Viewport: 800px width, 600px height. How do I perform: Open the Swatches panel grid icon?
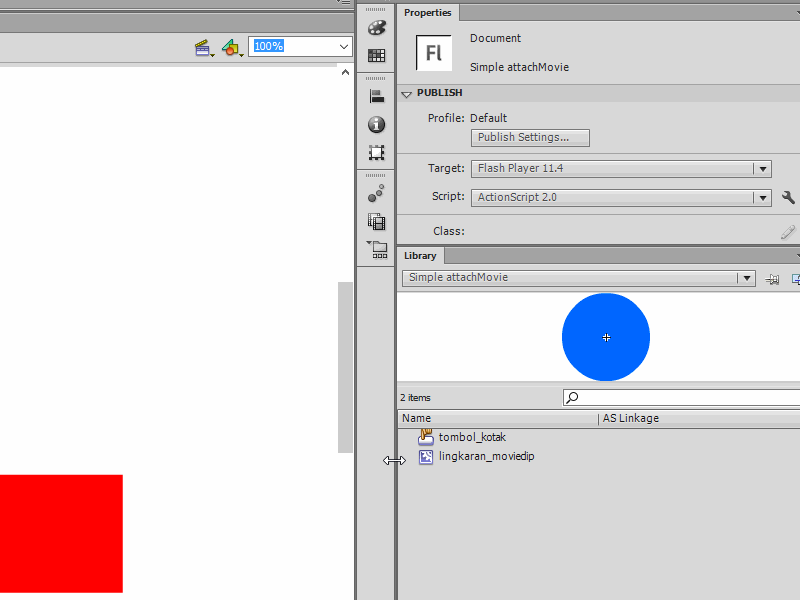point(376,56)
